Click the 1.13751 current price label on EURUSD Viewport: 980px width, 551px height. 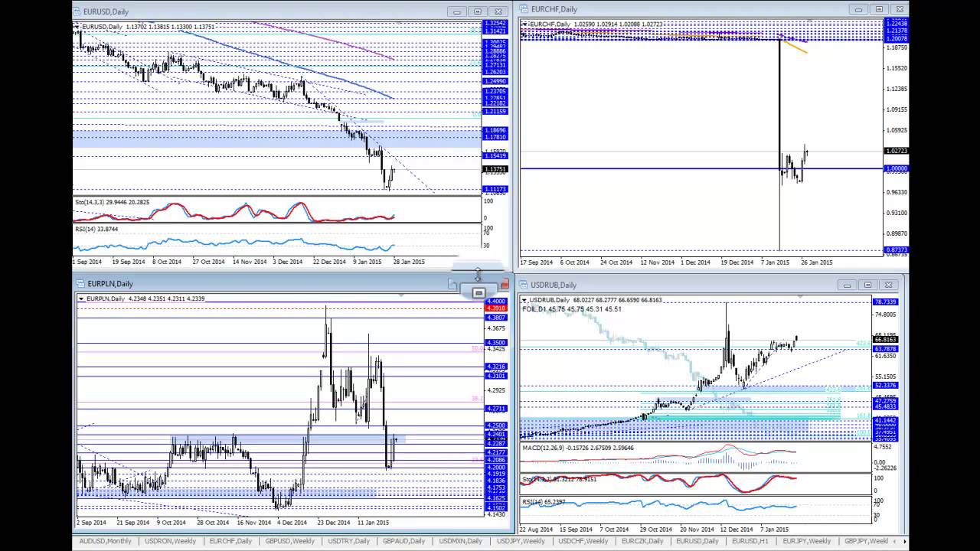pyautogui.click(x=494, y=170)
